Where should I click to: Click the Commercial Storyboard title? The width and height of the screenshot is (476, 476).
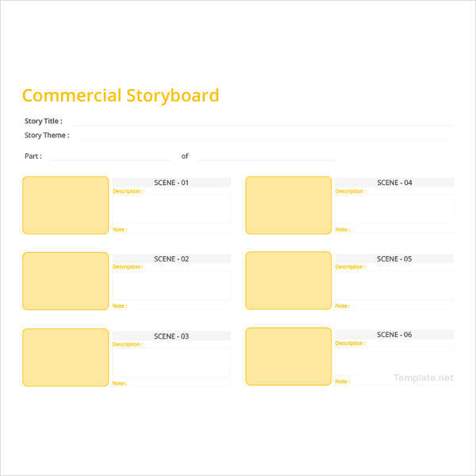click(x=121, y=96)
